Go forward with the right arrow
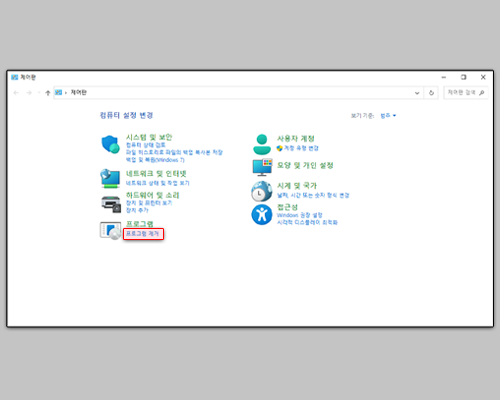Viewport: 500px width, 400px height. [29, 93]
